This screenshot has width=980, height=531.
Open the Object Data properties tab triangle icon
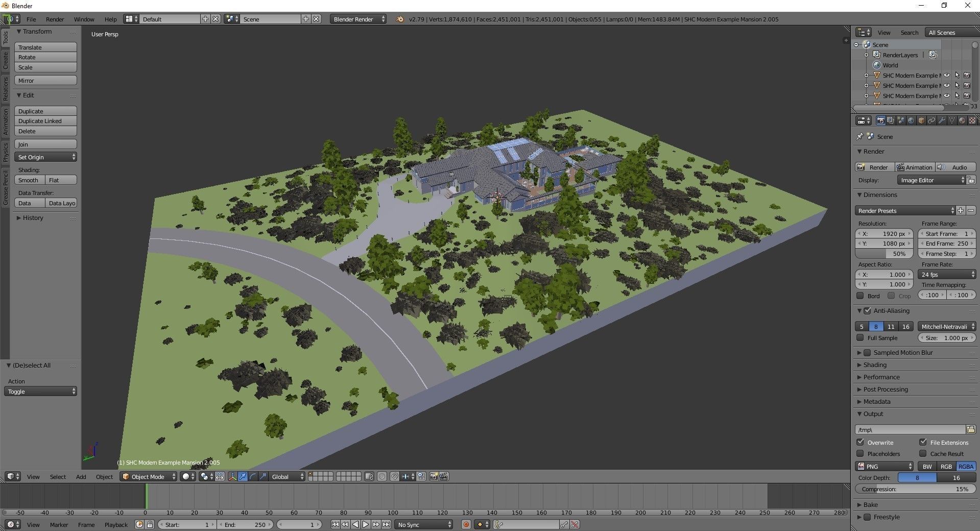pyautogui.click(x=952, y=120)
